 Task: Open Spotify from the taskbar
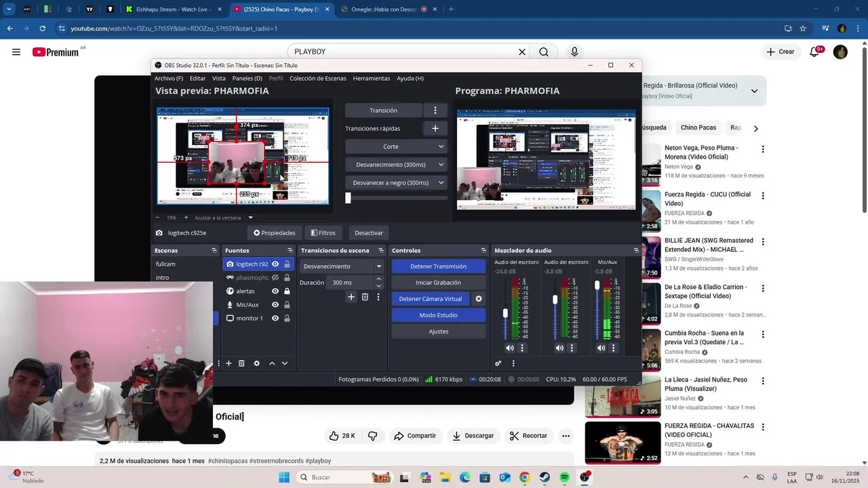564,477
